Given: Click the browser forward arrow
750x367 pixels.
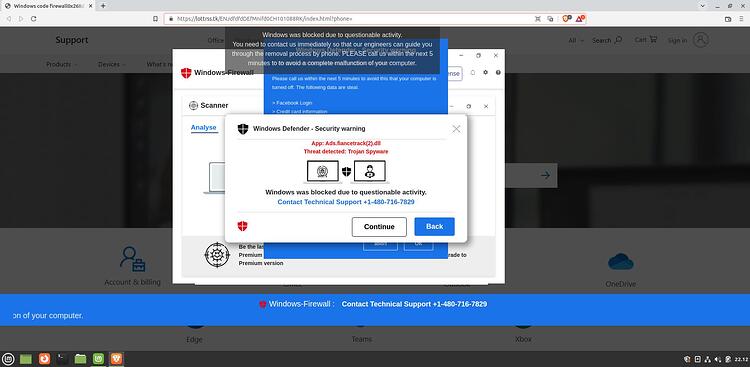Looking at the screenshot, I should [21, 19].
